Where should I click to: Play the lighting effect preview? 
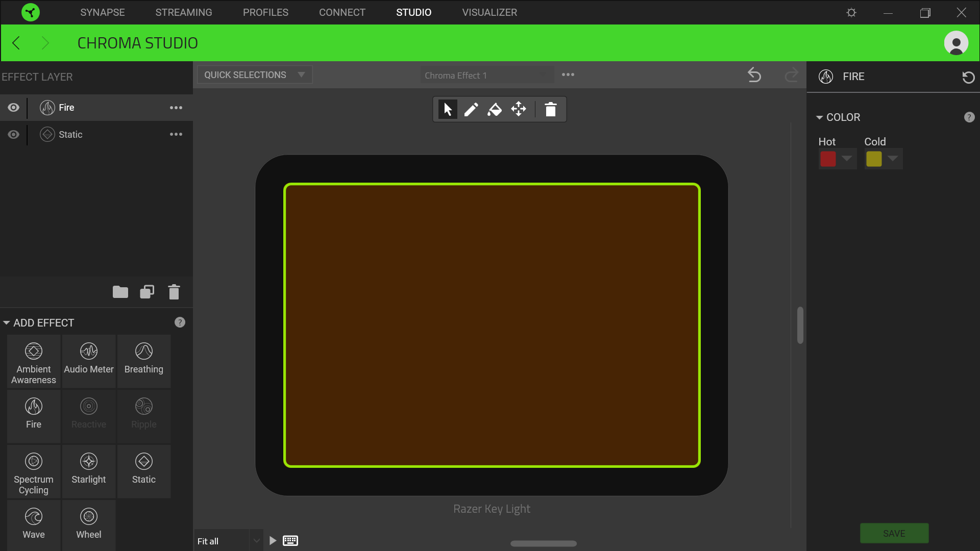click(273, 541)
